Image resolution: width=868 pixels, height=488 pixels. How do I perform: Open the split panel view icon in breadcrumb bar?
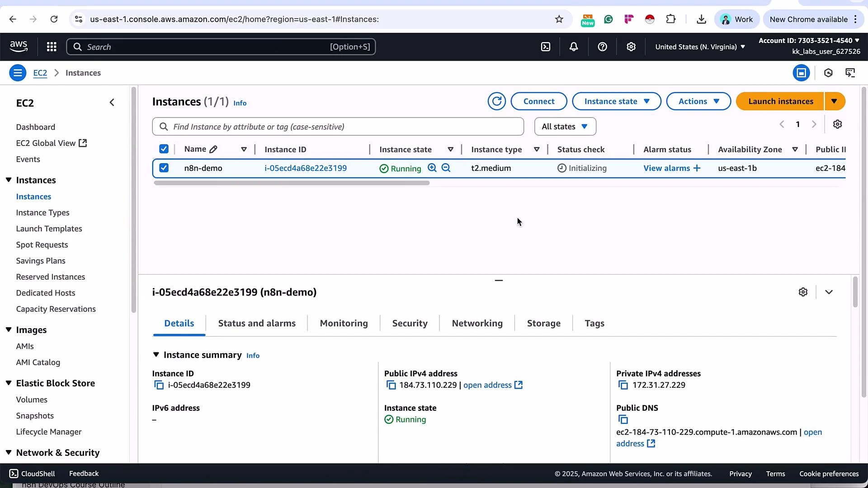[801, 73]
